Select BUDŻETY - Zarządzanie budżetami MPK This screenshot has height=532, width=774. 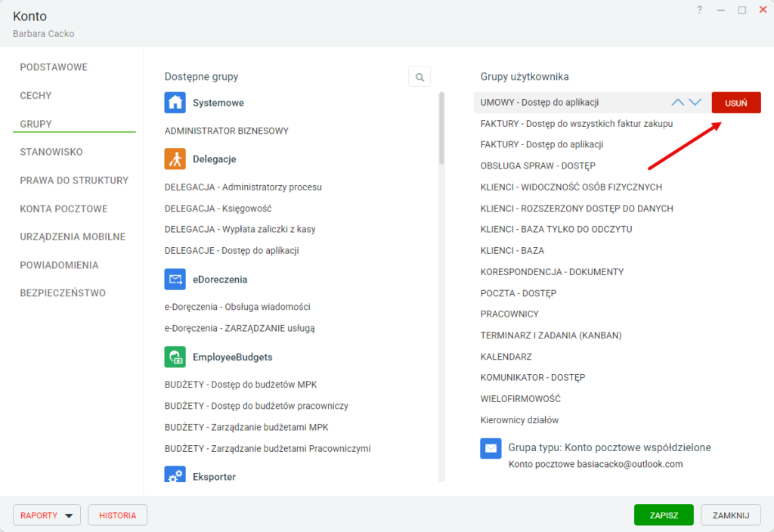(246, 427)
